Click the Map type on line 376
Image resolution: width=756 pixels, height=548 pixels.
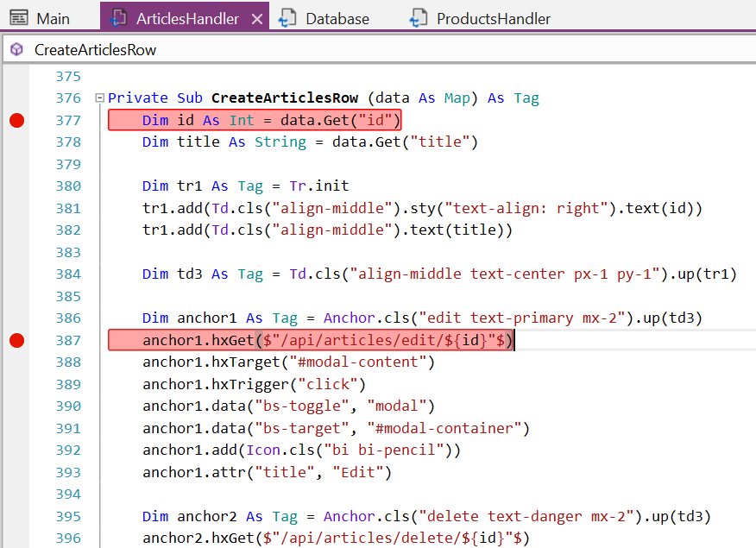click(457, 98)
